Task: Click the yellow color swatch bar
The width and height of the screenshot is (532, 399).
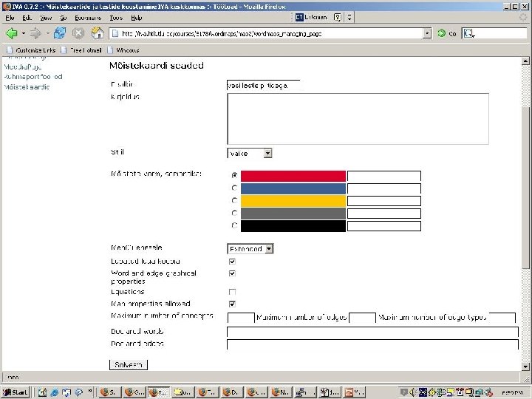Action: tap(293, 201)
